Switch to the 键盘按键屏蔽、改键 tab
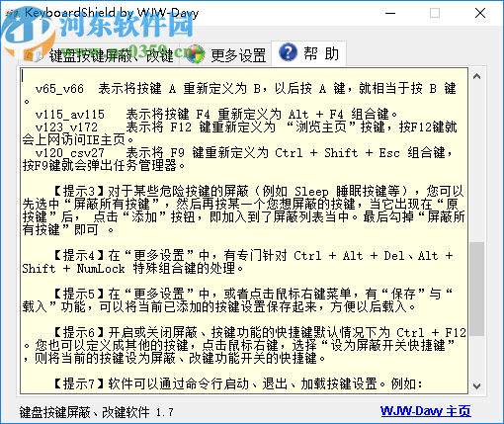The height and width of the screenshot is (424, 504). (99, 54)
